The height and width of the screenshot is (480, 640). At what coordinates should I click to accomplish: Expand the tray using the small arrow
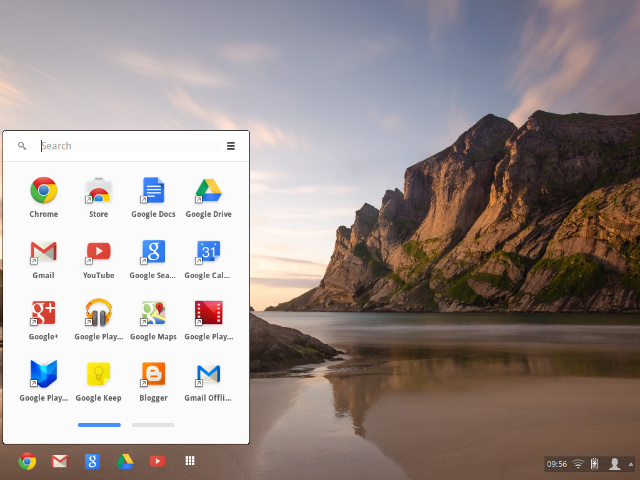click(631, 464)
